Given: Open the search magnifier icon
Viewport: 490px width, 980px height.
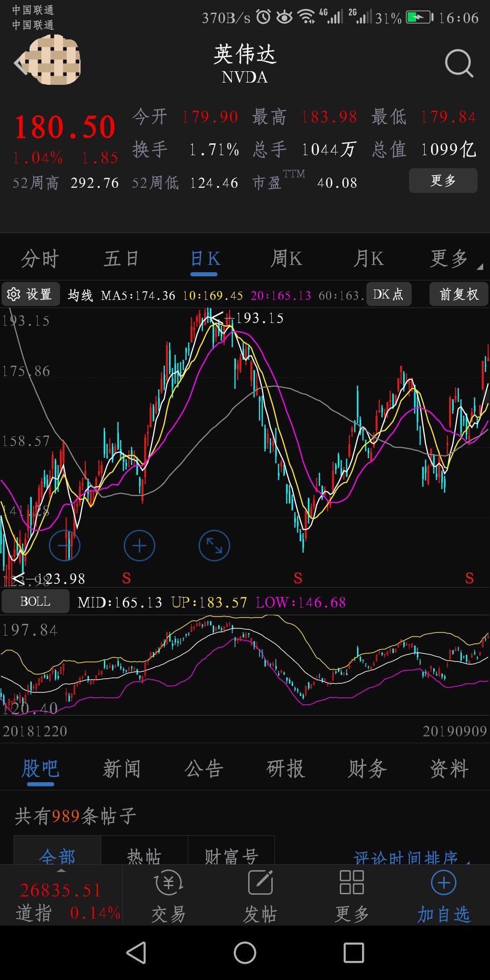Looking at the screenshot, I should pyautogui.click(x=459, y=64).
